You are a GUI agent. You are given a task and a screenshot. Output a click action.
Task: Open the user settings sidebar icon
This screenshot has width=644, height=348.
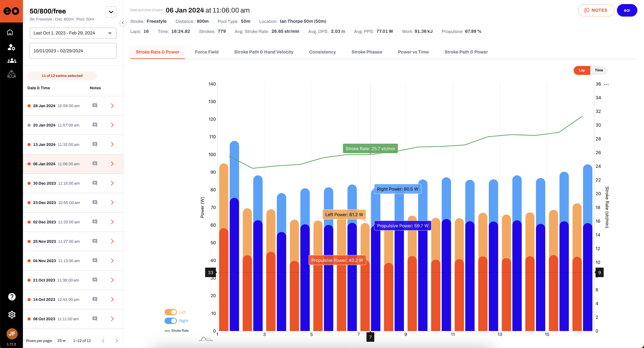11,47
